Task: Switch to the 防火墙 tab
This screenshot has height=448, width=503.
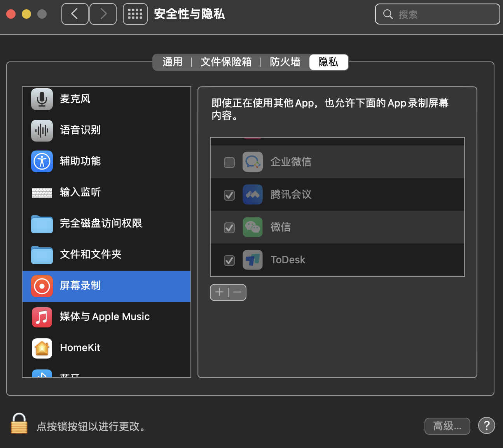Action: 285,62
